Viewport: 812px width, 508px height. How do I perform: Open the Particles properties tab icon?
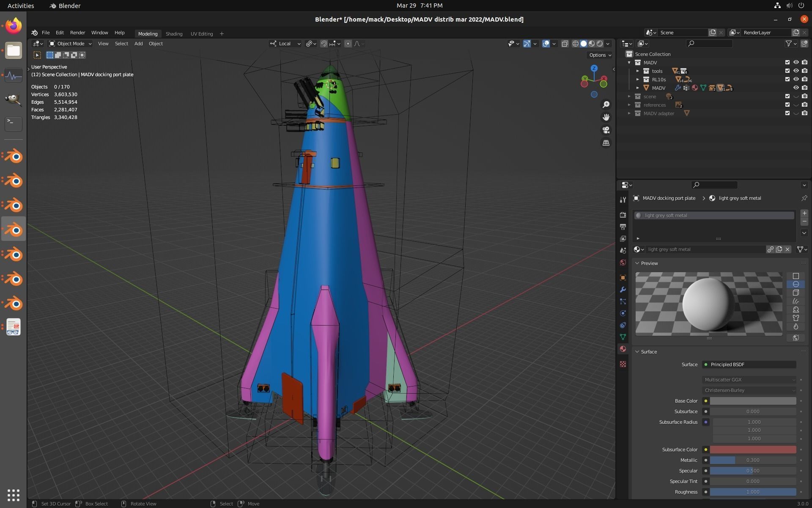pos(623,301)
